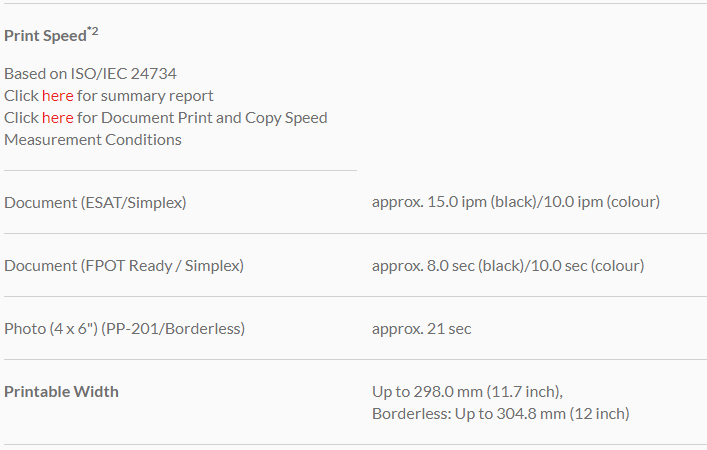Select the Document (ESAT/Simplex) row label
The height and width of the screenshot is (450, 707).
point(95,203)
